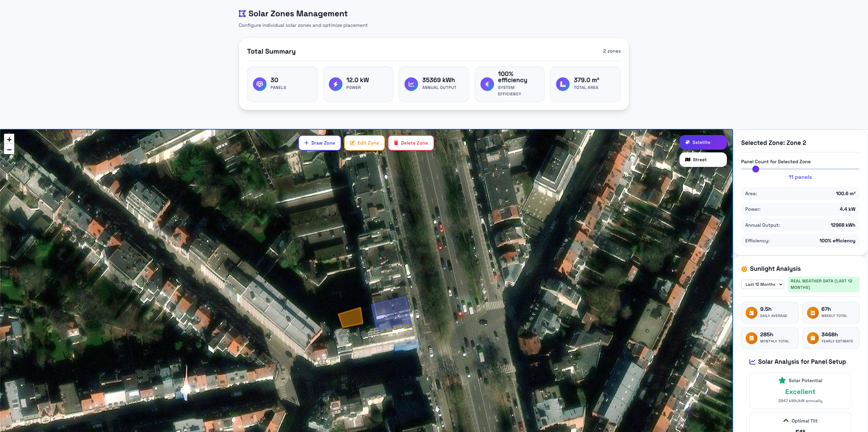This screenshot has width=868, height=432.
Task: Zoom out on the map
Action: (x=9, y=150)
